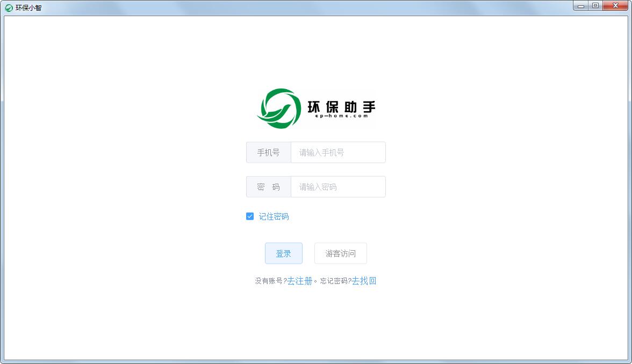Click the 环保小智 icon in the title bar
Screen dimensions: 632x364
(x=8, y=7)
